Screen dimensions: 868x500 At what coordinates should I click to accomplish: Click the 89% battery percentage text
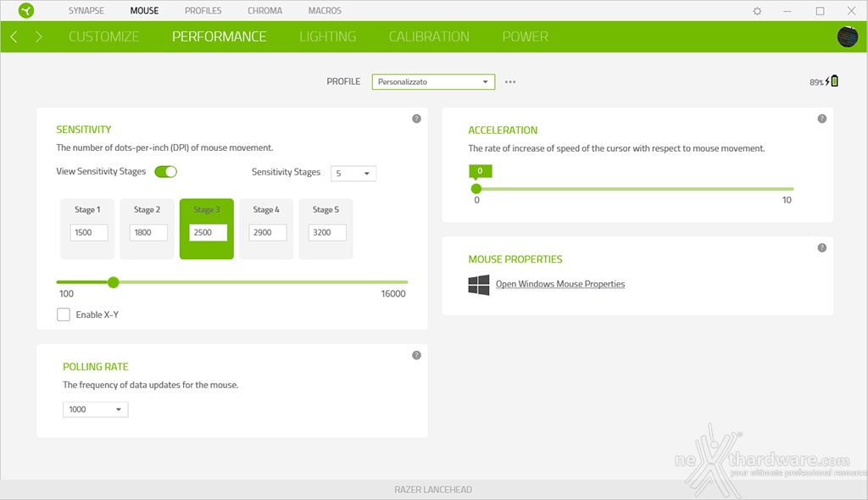[816, 82]
